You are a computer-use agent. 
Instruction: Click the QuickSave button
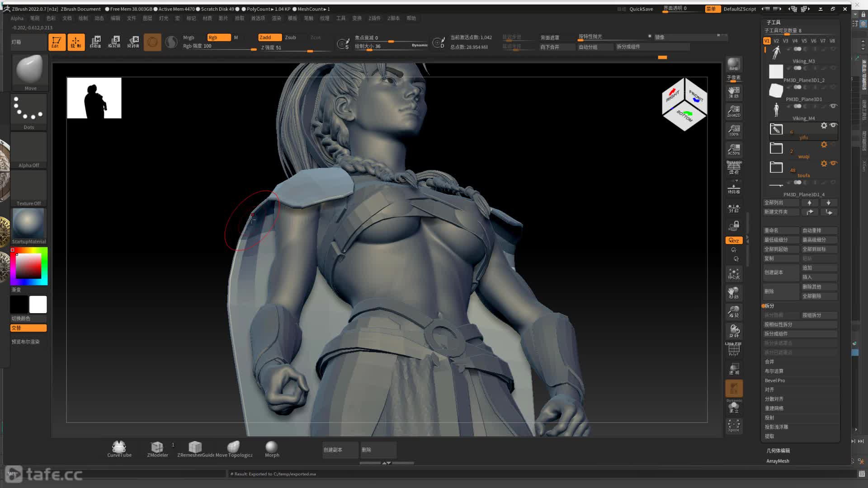(641, 9)
